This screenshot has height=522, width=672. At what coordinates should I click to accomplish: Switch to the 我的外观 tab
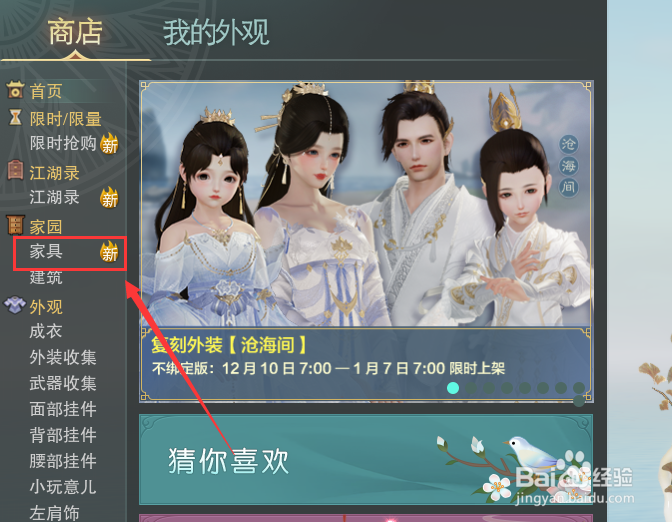[216, 32]
